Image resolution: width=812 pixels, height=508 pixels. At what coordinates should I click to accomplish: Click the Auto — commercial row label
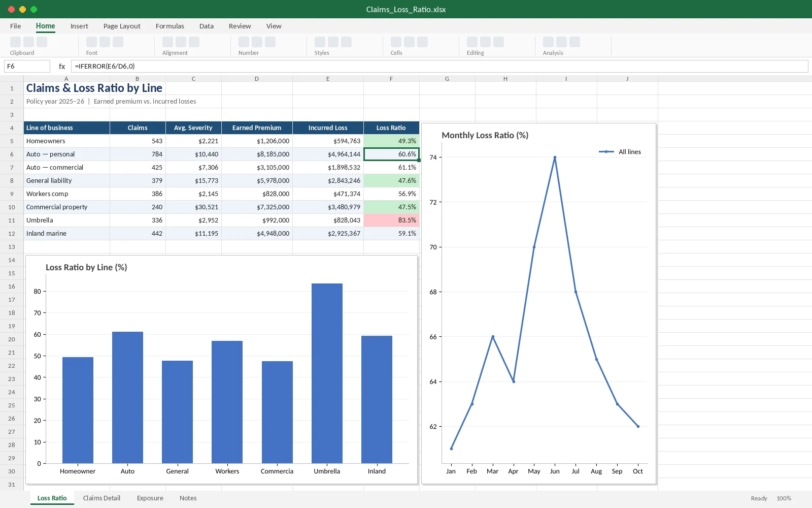click(x=66, y=168)
